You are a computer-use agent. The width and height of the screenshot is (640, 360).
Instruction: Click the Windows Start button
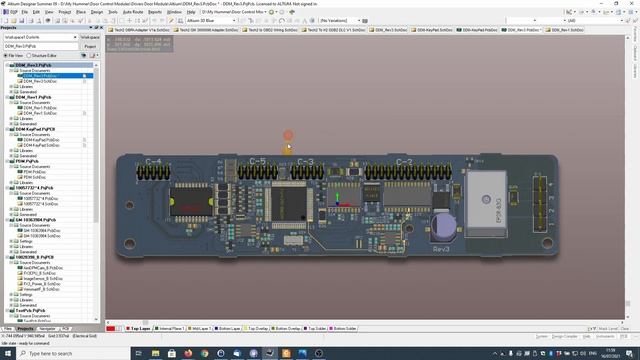[8, 353]
